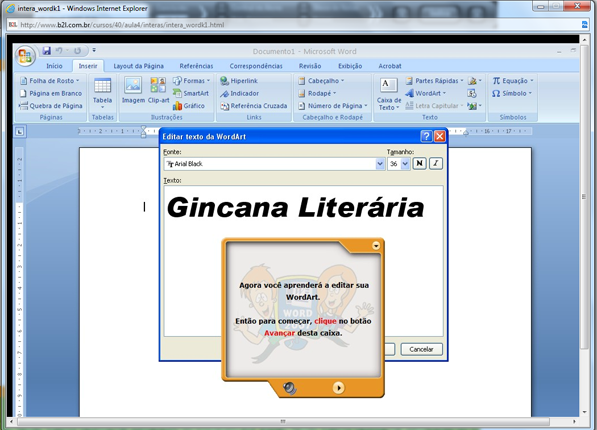Insert a signature line icon

point(474,81)
